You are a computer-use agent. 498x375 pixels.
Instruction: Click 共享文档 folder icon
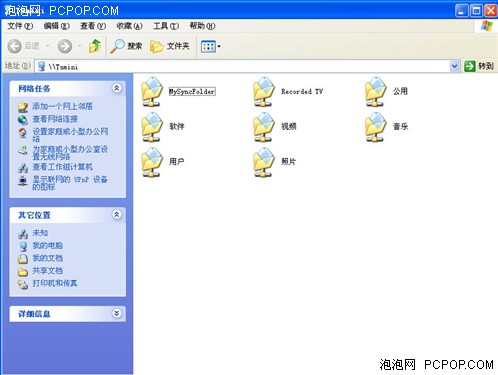click(x=23, y=272)
